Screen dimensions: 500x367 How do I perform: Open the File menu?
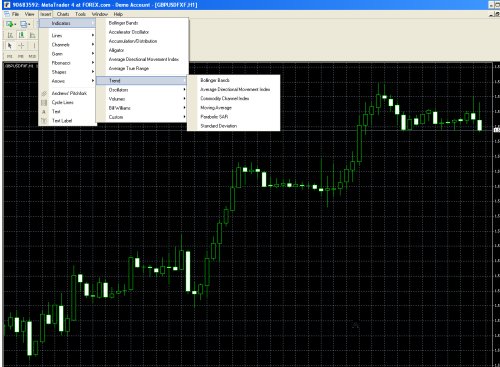15,14
